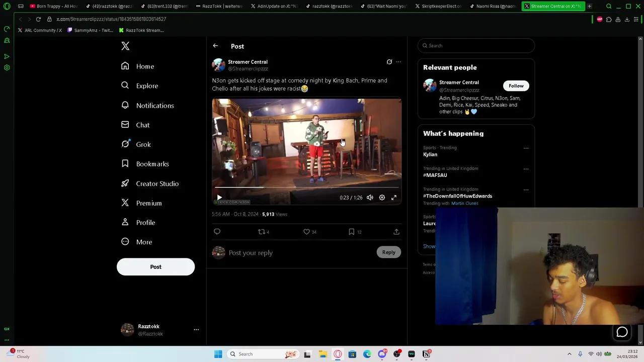Open video settings gear icon
The width and height of the screenshot is (644, 362).
click(x=382, y=198)
